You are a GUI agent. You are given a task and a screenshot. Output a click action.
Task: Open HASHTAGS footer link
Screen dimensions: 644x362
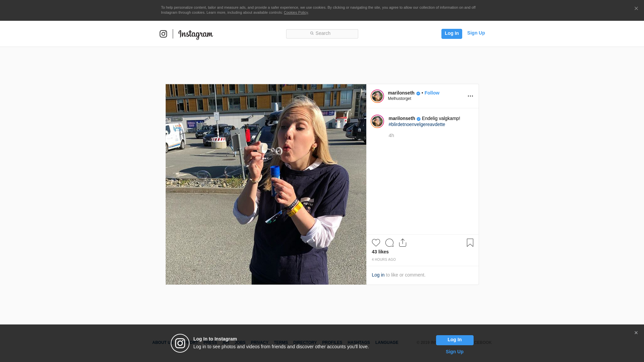click(x=359, y=343)
